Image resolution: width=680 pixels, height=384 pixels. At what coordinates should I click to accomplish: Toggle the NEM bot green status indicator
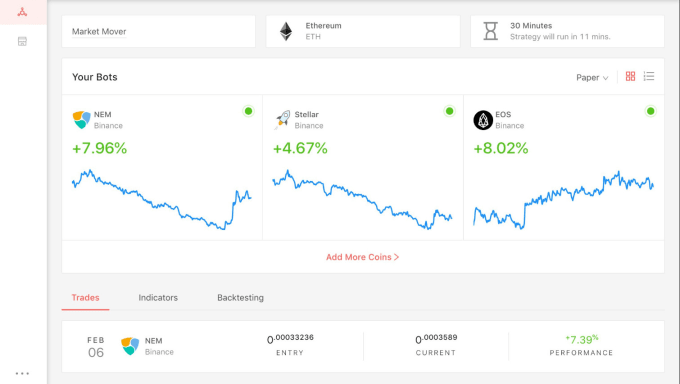click(x=248, y=111)
